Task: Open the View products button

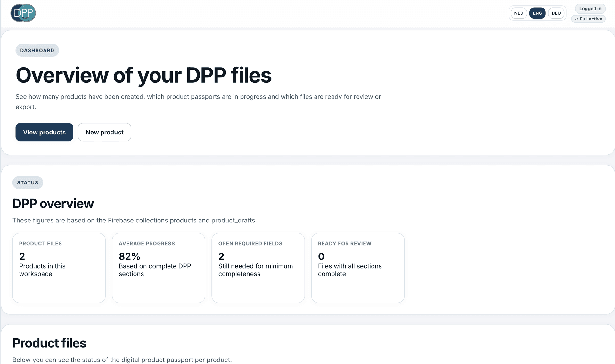Action: click(x=44, y=132)
